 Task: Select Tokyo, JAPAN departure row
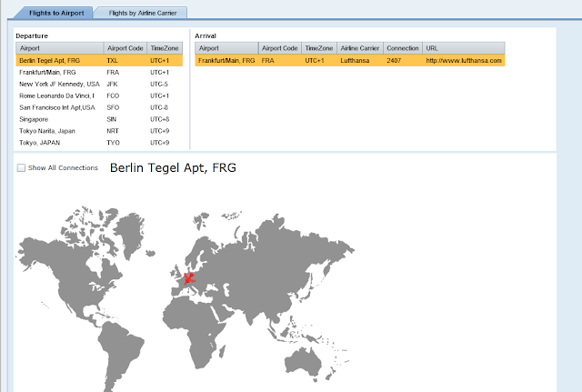(99, 143)
